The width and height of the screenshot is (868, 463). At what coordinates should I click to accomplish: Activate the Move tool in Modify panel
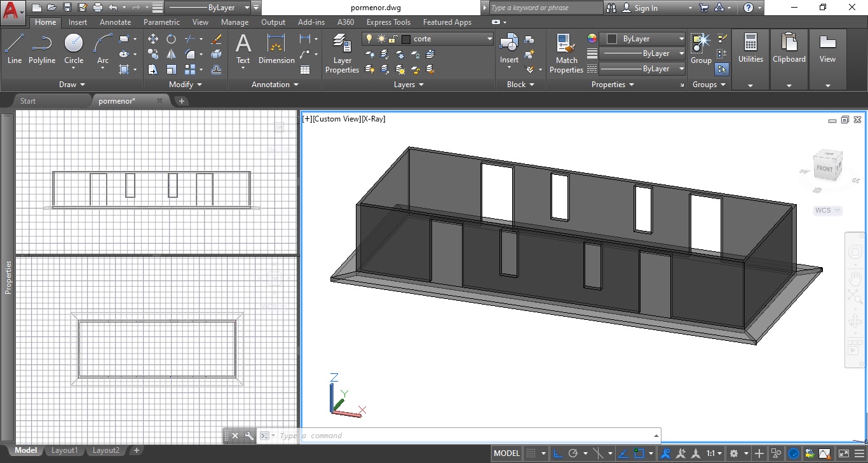pos(153,39)
